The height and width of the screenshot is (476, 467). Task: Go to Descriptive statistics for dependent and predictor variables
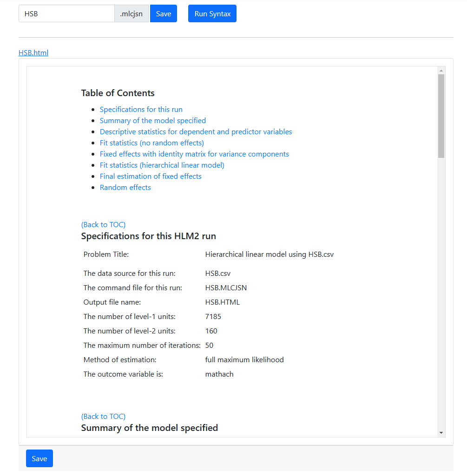click(196, 132)
